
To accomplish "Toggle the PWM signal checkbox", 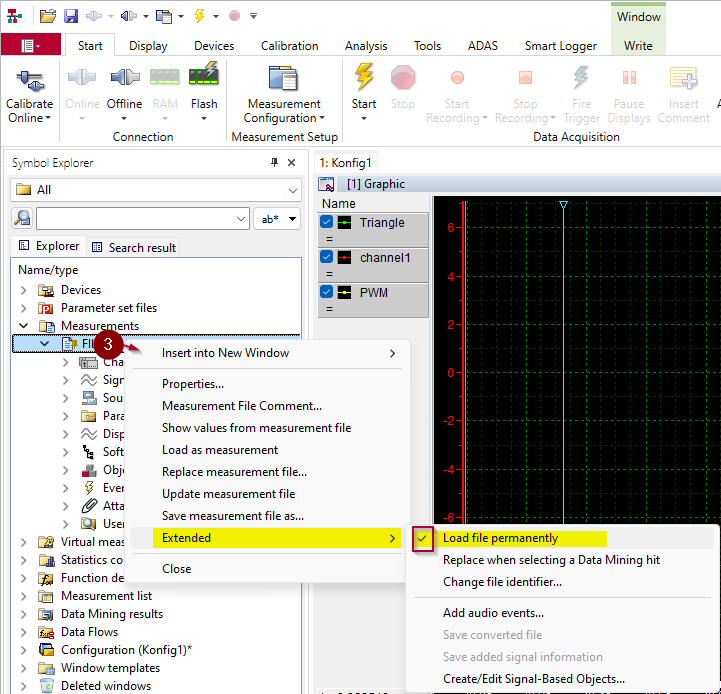I will click(x=326, y=292).
